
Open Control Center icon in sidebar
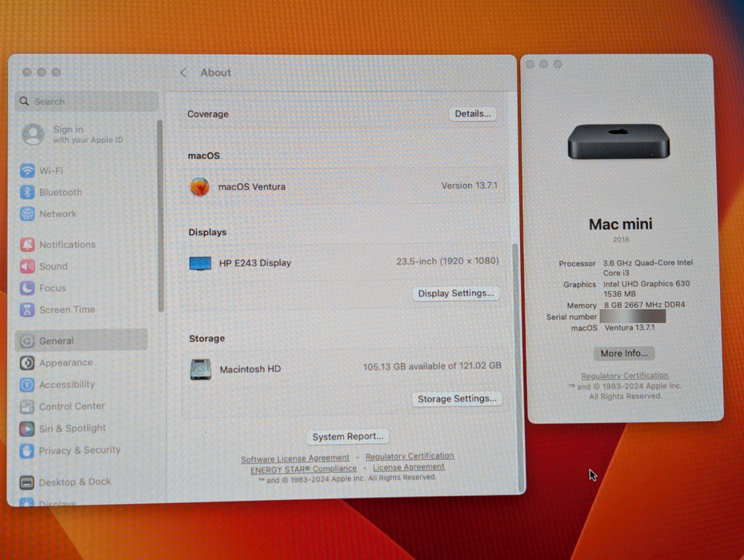pyautogui.click(x=27, y=406)
